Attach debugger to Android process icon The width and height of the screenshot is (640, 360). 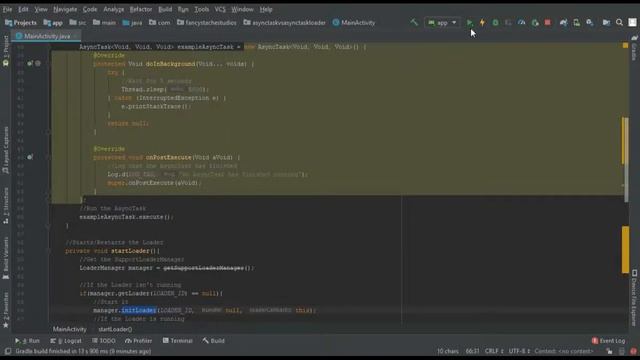[x=535, y=22]
